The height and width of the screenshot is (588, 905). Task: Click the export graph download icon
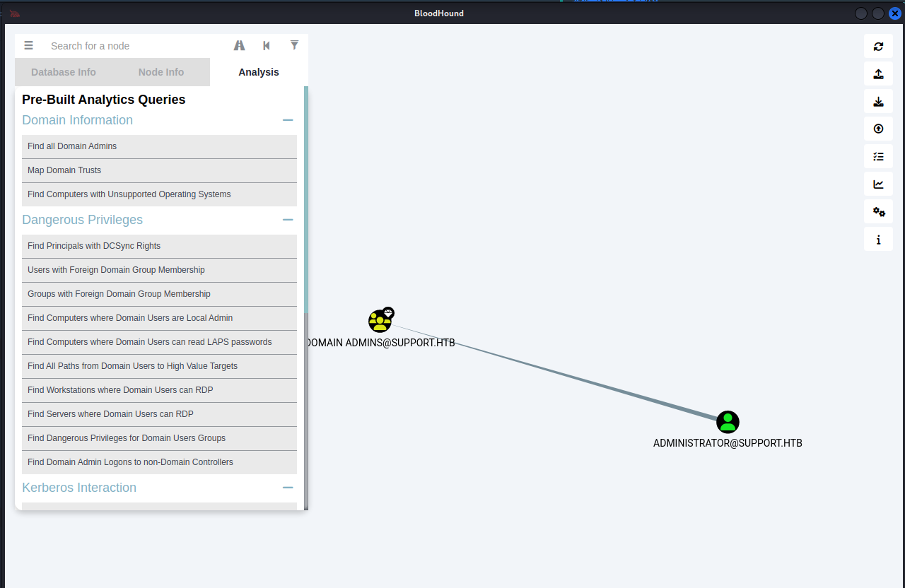[878, 102]
